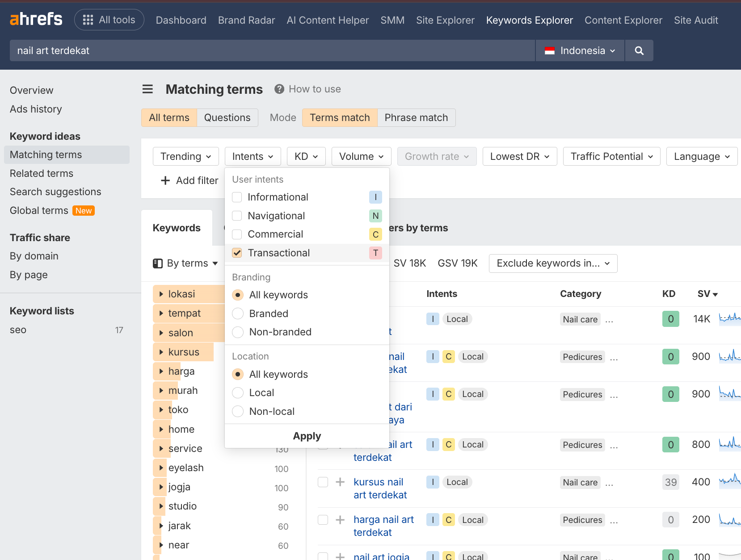Click the Apply button
The image size is (741, 560).
[307, 436]
